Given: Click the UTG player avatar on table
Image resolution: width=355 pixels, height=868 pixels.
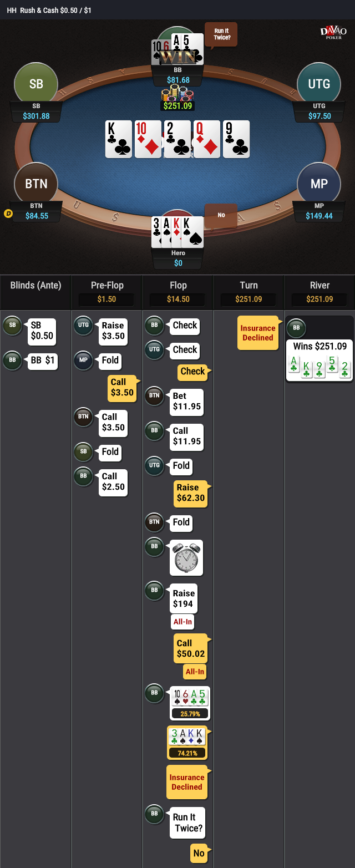Looking at the screenshot, I should coord(319,84).
